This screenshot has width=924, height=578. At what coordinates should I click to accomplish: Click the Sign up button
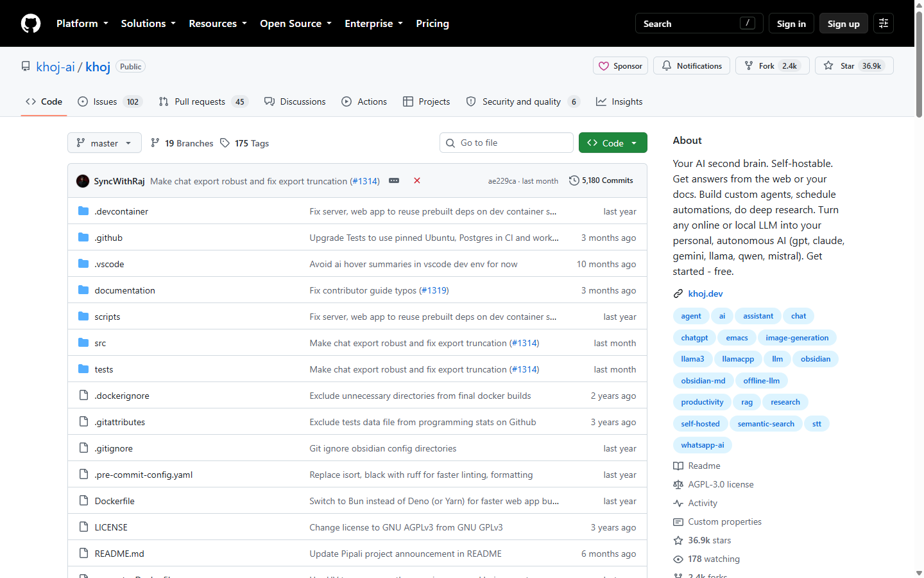point(844,24)
